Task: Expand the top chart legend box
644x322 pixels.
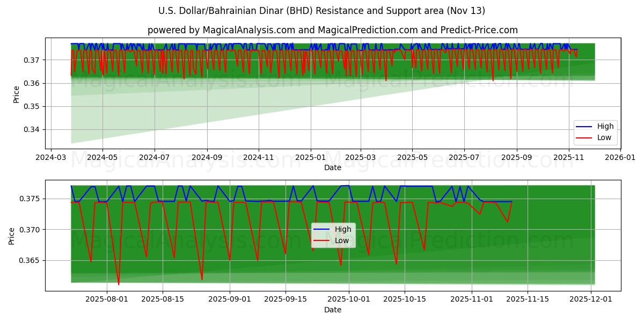Action: pos(596,131)
